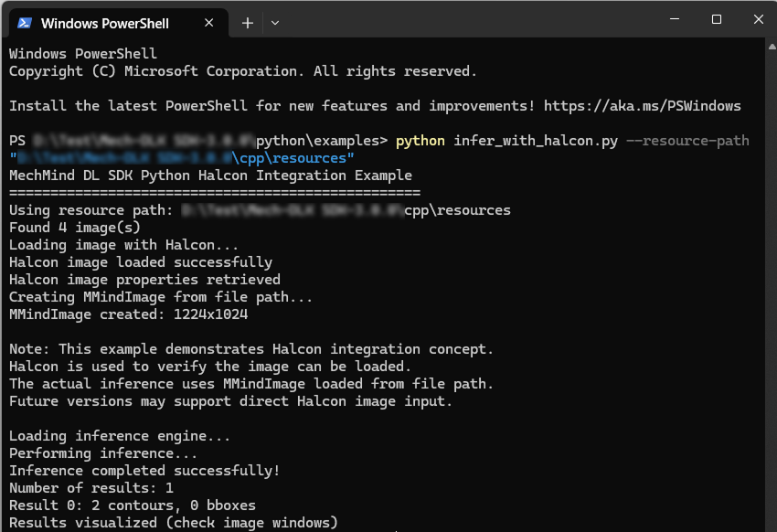Click 'The actual inference uses MMindImage' line

(x=251, y=383)
